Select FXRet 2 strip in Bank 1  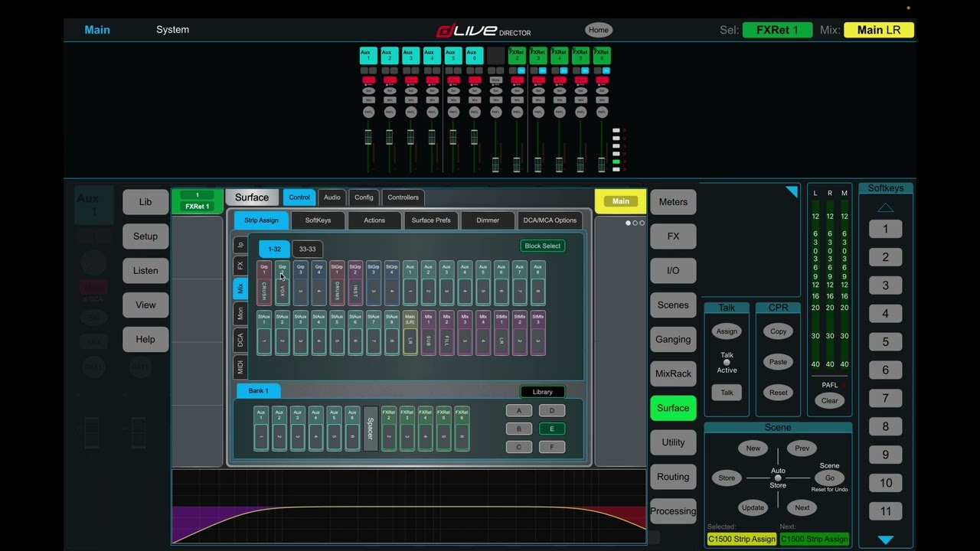point(389,429)
